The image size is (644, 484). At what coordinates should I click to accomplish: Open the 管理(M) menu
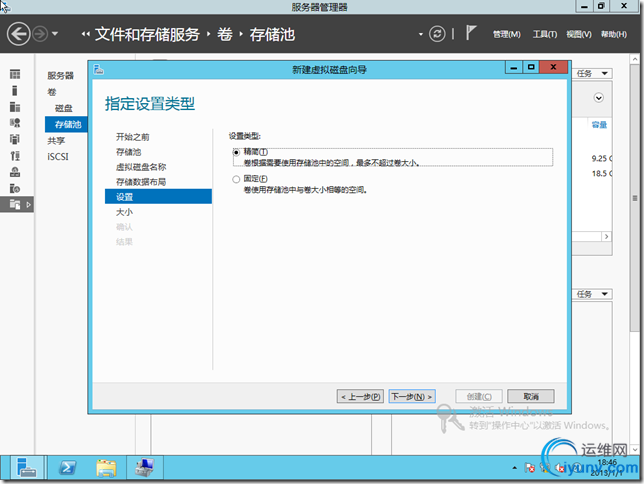pyautogui.click(x=506, y=35)
